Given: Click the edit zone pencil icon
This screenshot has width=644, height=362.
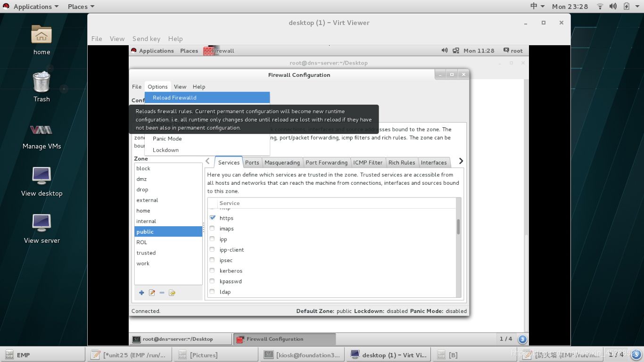Looking at the screenshot, I should tap(152, 293).
